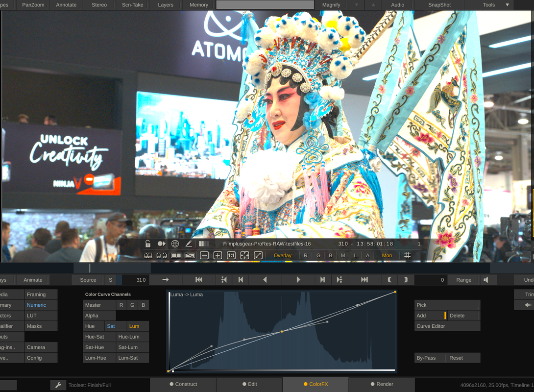Click the white triangle marker below the curve

pyautogui.click(x=173, y=371)
